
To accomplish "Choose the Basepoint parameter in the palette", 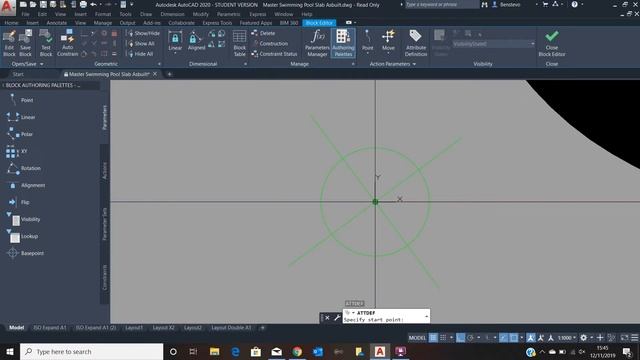I will click(25, 253).
